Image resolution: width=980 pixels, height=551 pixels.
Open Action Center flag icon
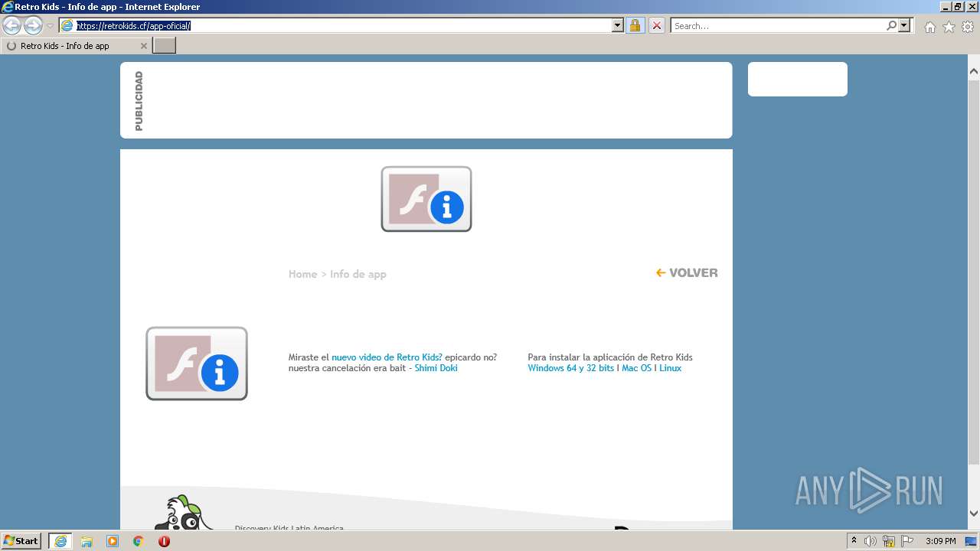click(x=907, y=541)
